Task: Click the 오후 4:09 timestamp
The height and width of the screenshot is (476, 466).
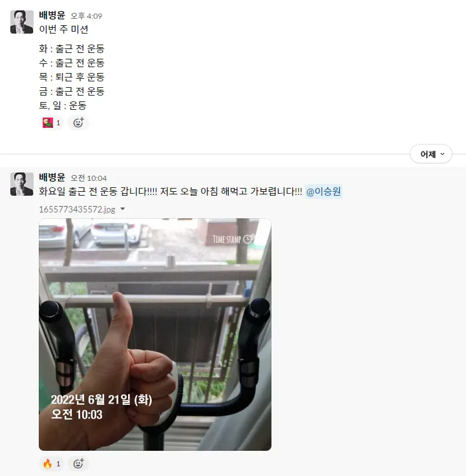Action: [86, 16]
